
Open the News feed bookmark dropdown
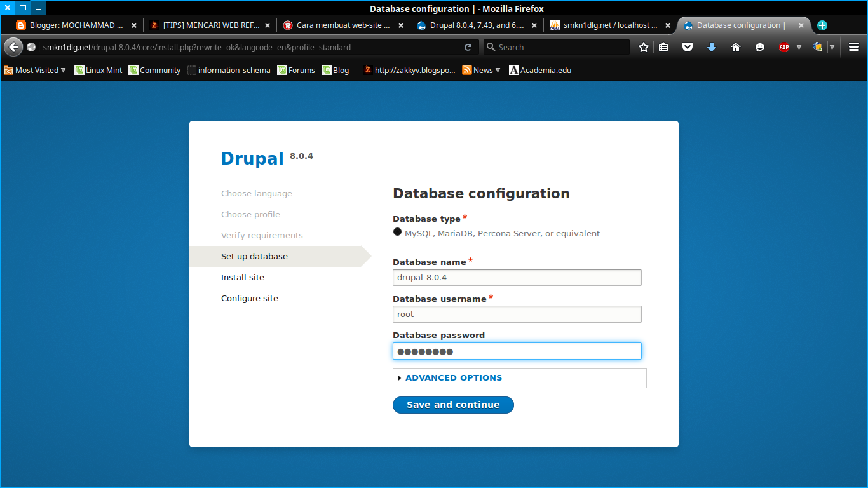point(482,70)
